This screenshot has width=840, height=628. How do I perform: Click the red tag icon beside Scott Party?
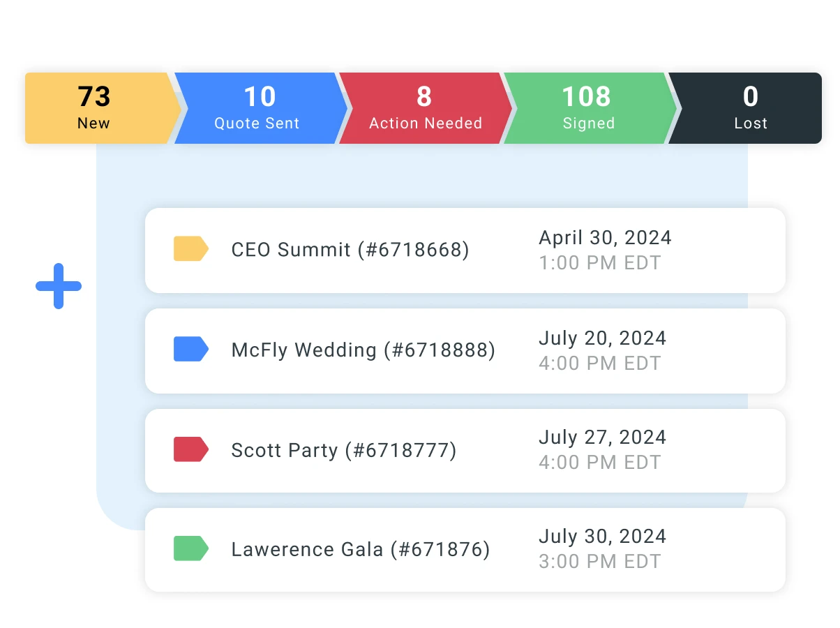191,449
